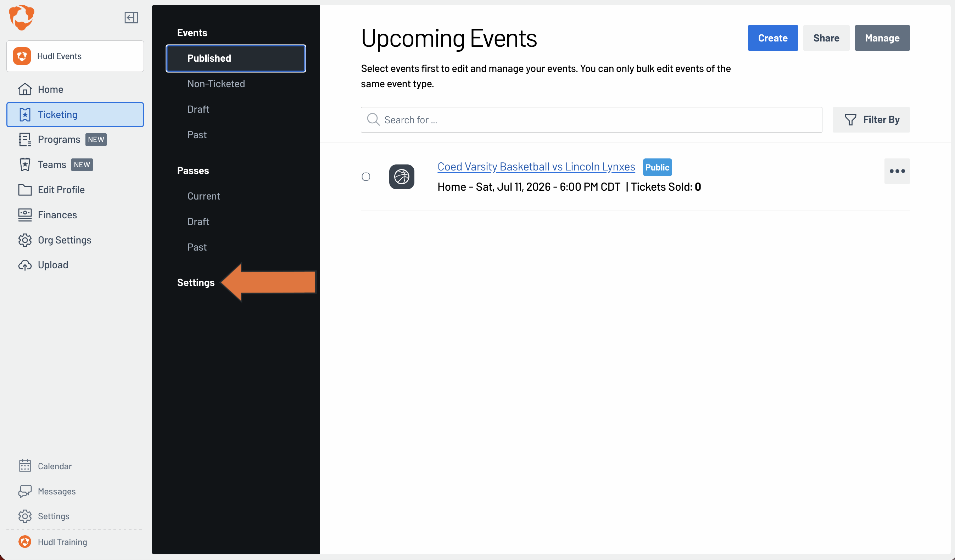This screenshot has height=560, width=955.
Task: Select Ticketing in left sidebar
Action: 75,114
